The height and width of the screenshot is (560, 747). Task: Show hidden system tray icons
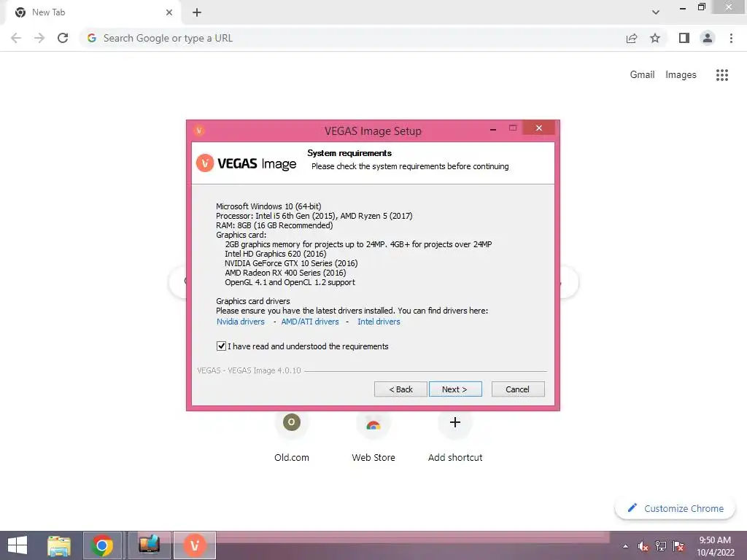point(625,546)
